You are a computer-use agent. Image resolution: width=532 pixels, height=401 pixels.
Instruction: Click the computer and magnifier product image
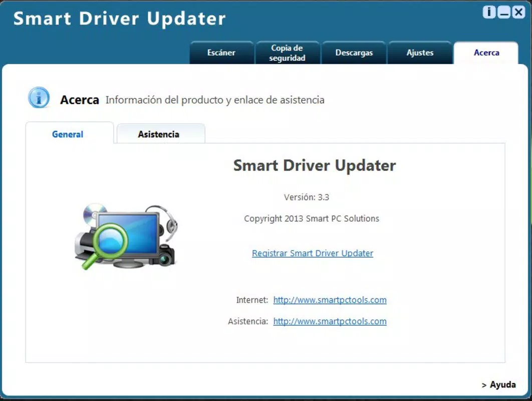tap(126, 237)
